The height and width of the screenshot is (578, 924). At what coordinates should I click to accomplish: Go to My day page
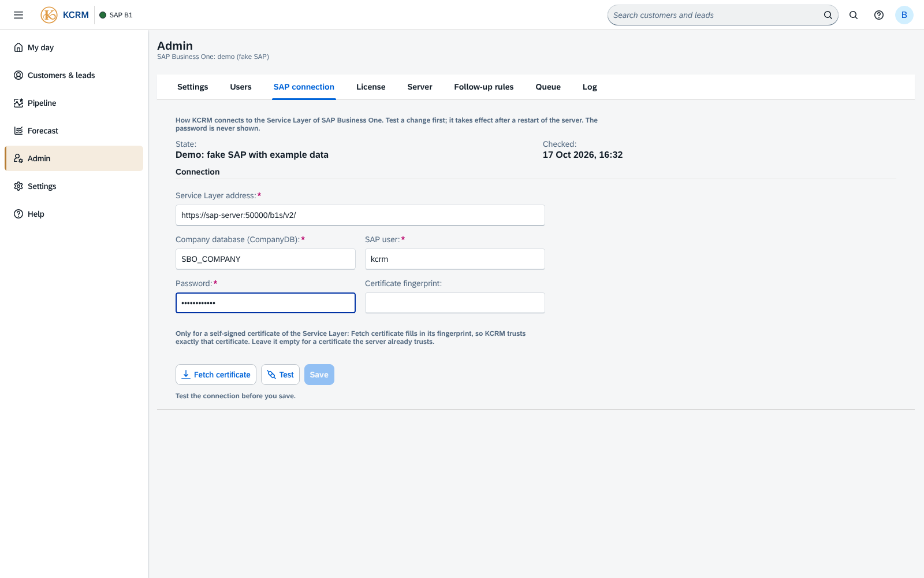pos(74,47)
